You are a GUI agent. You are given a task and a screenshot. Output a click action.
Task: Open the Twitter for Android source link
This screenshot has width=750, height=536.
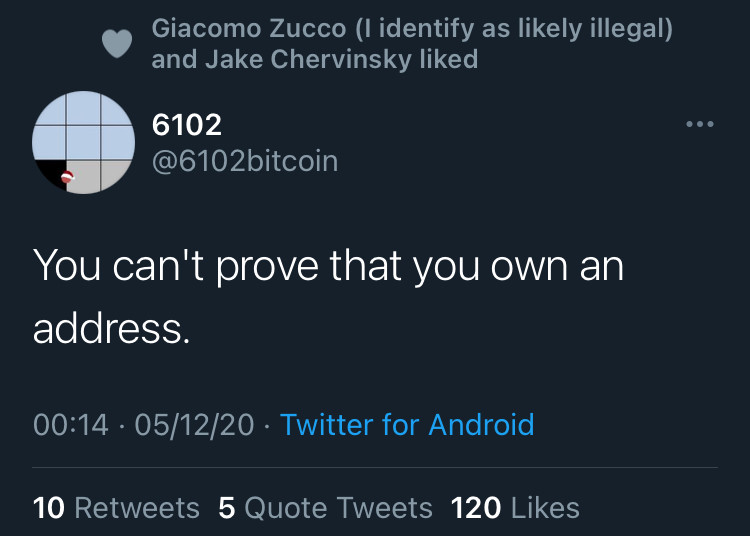pyautogui.click(x=407, y=424)
